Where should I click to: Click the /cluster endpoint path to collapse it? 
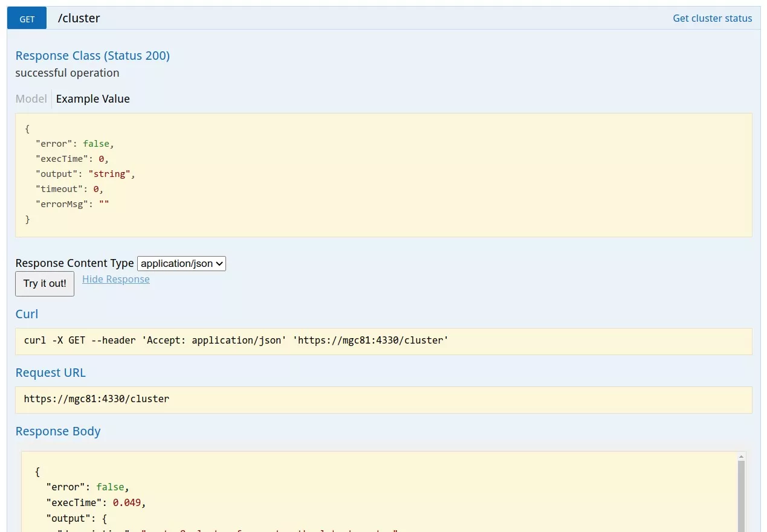click(x=79, y=18)
